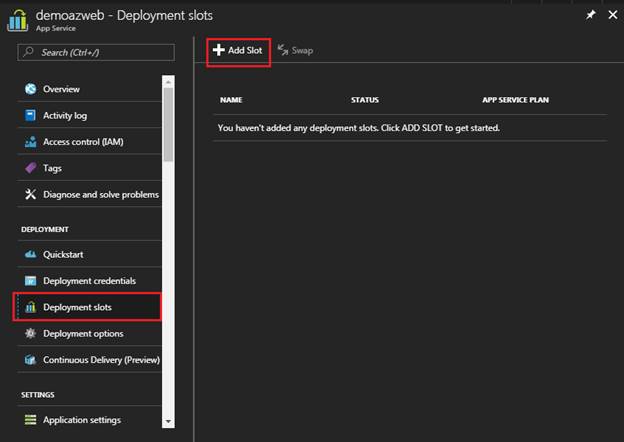Open Continuous Delivery (Preview) menu item
624x442 pixels.
(100, 360)
